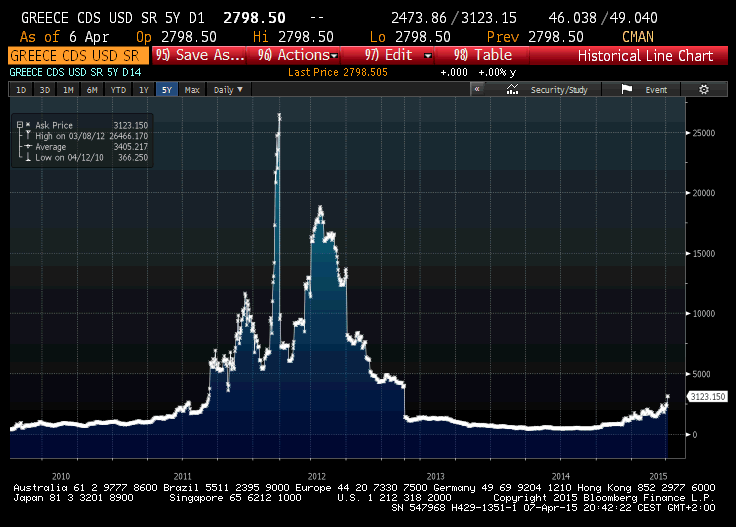Screen dimensions: 736x527
Task: Click the Ask Price legend entry
Action: coord(83,125)
